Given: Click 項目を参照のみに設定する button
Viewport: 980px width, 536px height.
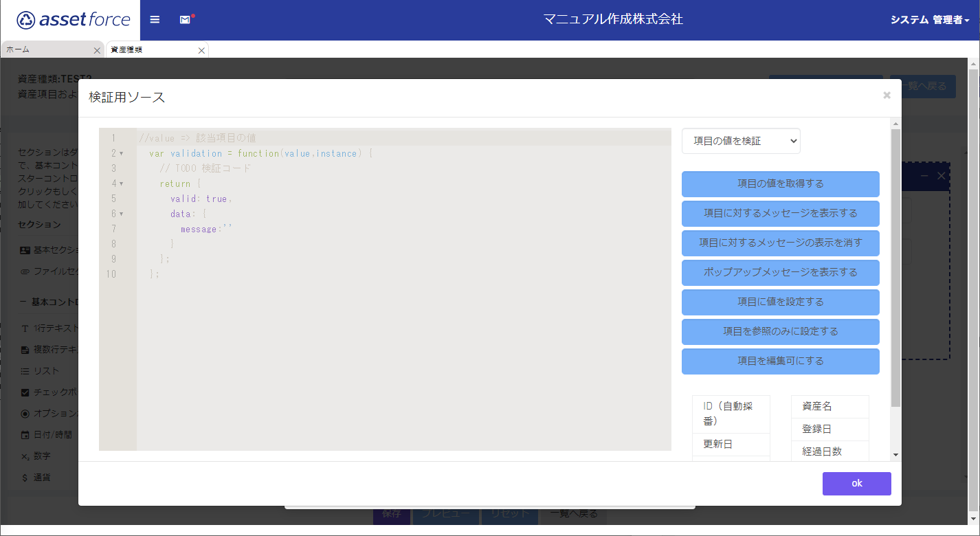Looking at the screenshot, I should [780, 331].
